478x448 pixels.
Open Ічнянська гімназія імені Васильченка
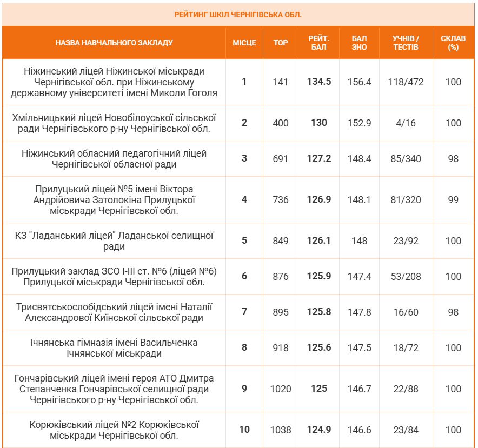pyautogui.click(x=114, y=348)
